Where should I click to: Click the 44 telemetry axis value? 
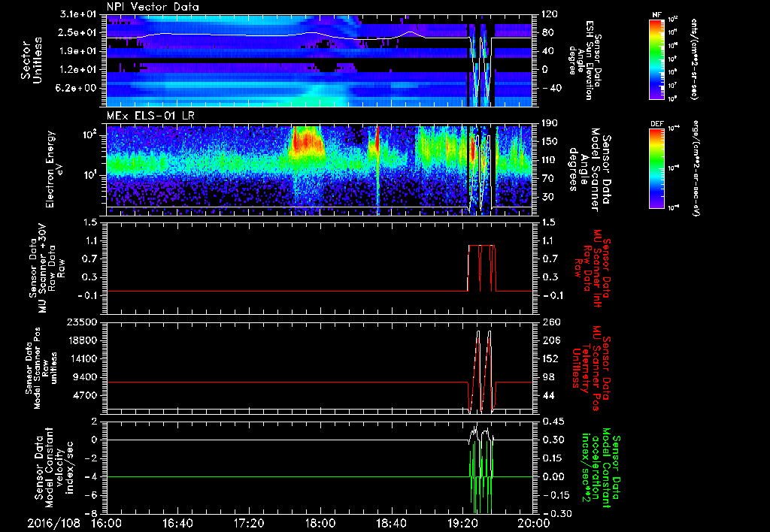click(547, 395)
